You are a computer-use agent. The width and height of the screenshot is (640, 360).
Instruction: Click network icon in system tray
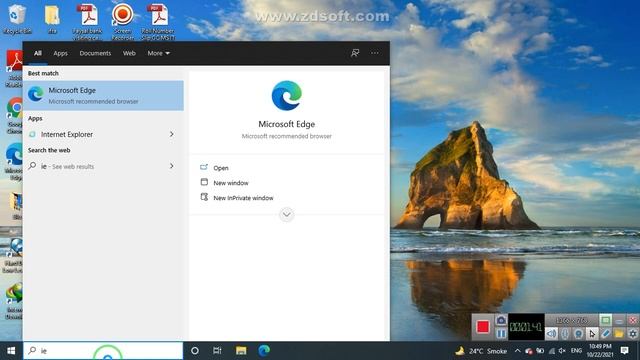point(552,351)
